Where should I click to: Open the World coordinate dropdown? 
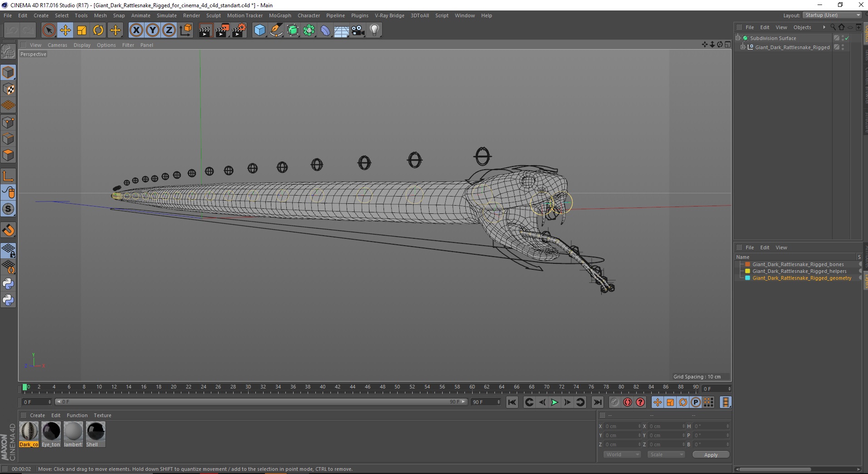[x=622, y=454]
